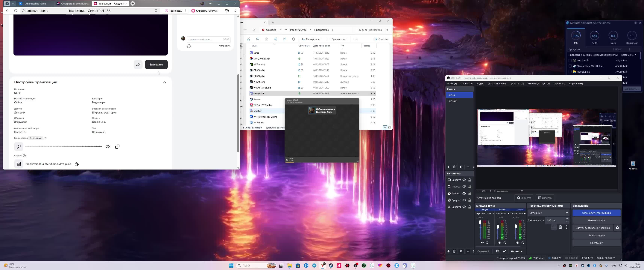The height and width of the screenshot is (270, 644).
Task: Open selected source properties gear in Источники
Action: pos(461,251)
